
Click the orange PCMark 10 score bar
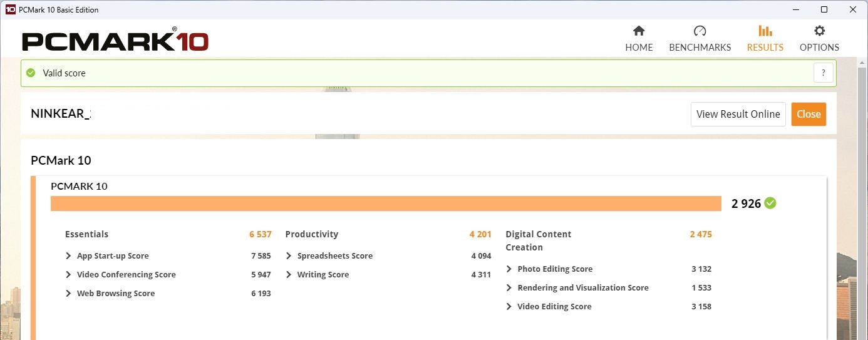pos(386,203)
